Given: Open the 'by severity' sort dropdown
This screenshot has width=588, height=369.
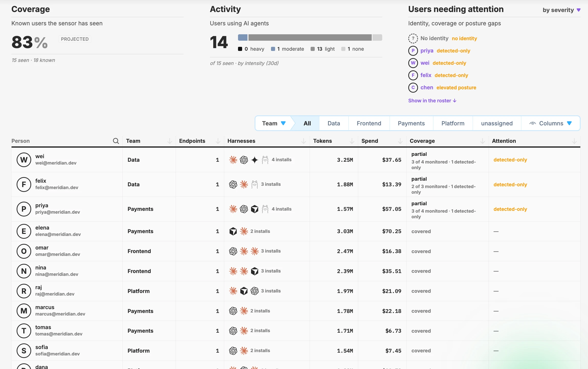Looking at the screenshot, I should point(562,10).
